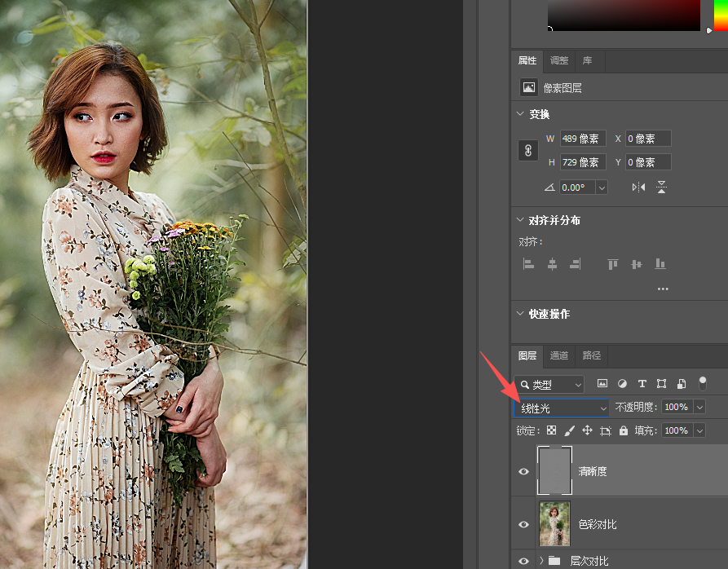Toggle the layer filtering on/off switch
The image size is (728, 569).
point(703,383)
